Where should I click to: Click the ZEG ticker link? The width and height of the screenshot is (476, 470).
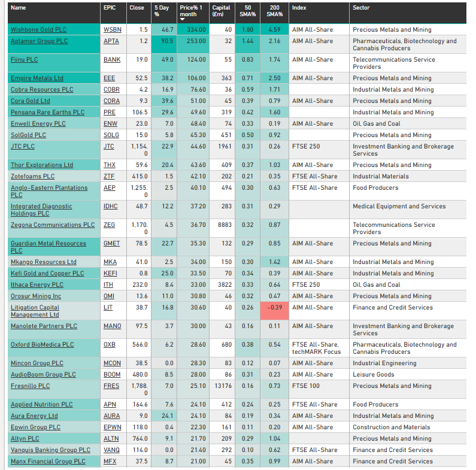(110, 225)
